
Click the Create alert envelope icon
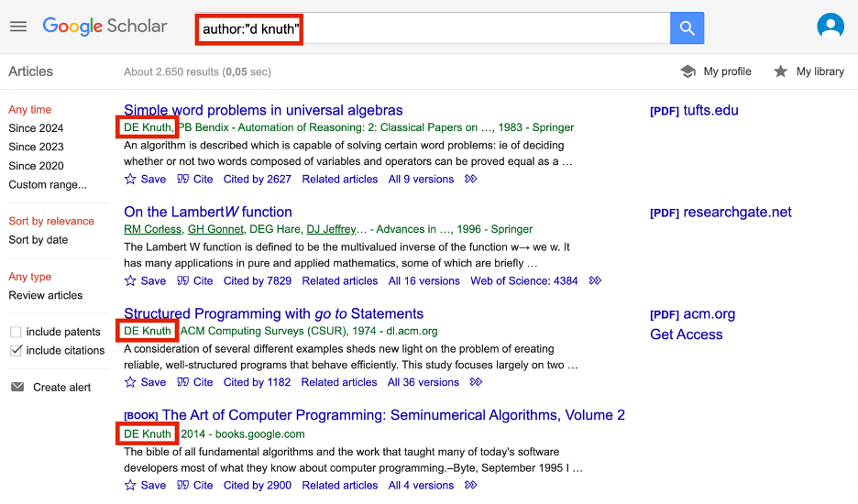17,387
